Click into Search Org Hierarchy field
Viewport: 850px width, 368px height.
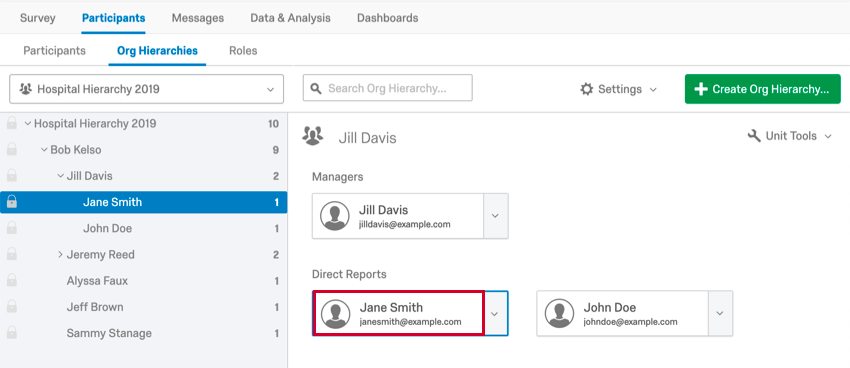(388, 88)
